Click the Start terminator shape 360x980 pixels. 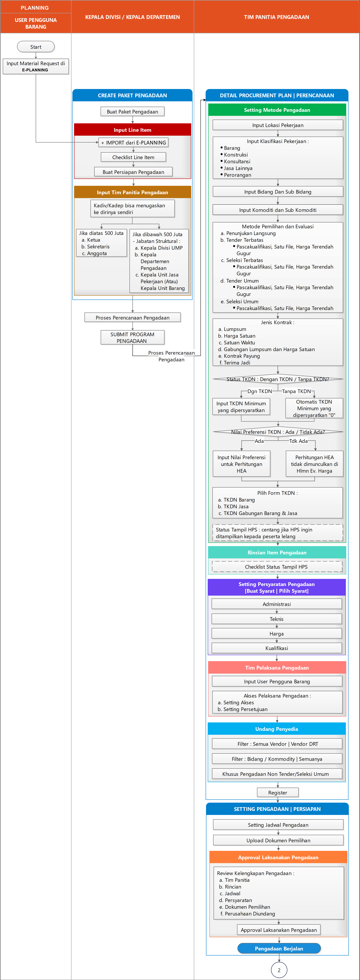[x=36, y=47]
